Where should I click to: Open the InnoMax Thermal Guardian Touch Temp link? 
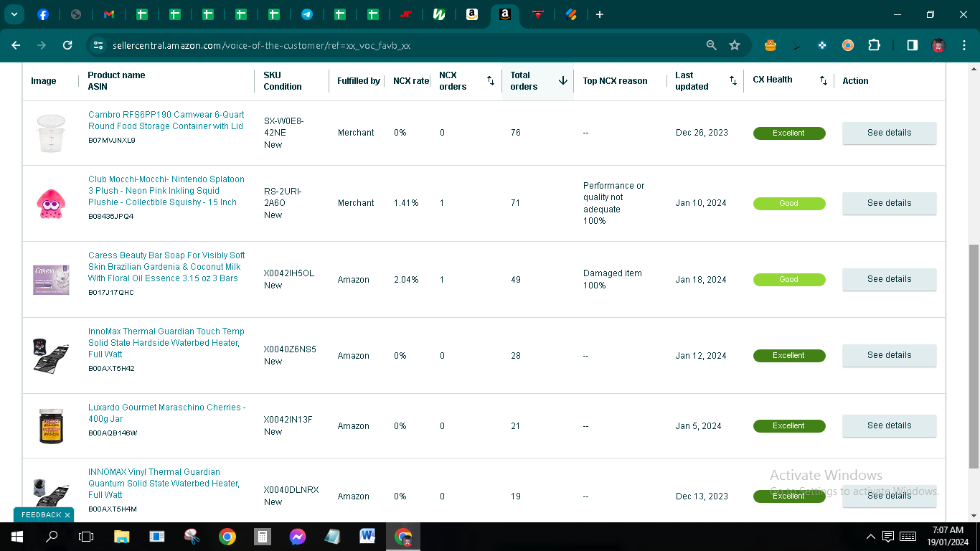(x=166, y=343)
